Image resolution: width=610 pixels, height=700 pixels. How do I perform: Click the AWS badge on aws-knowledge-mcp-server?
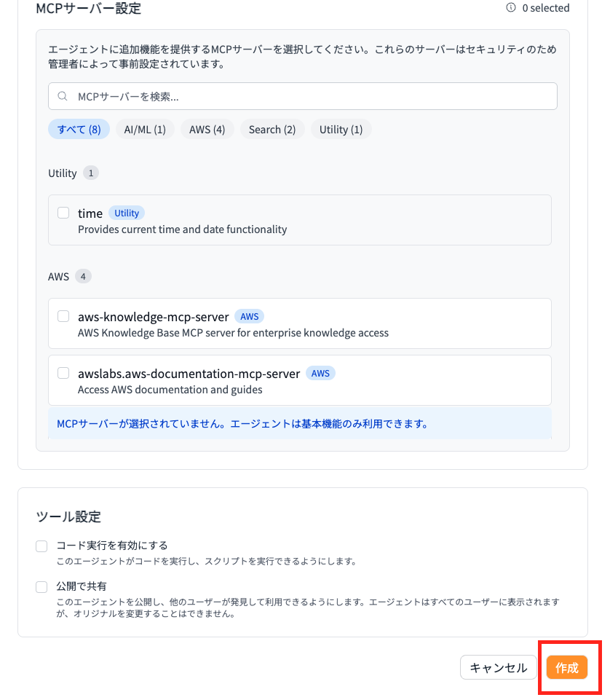click(x=249, y=316)
